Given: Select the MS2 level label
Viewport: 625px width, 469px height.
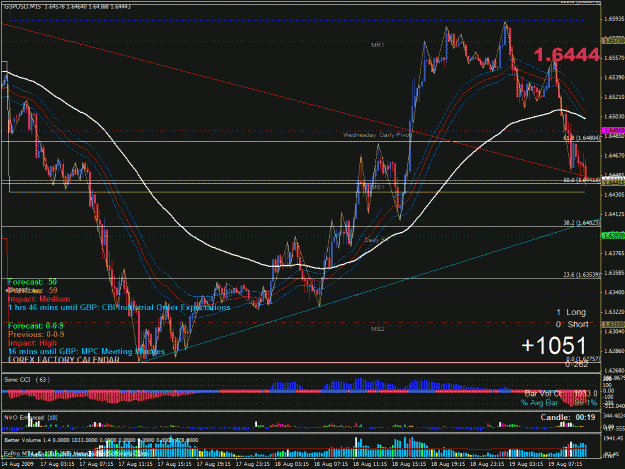Looking at the screenshot, I should click(x=377, y=329).
